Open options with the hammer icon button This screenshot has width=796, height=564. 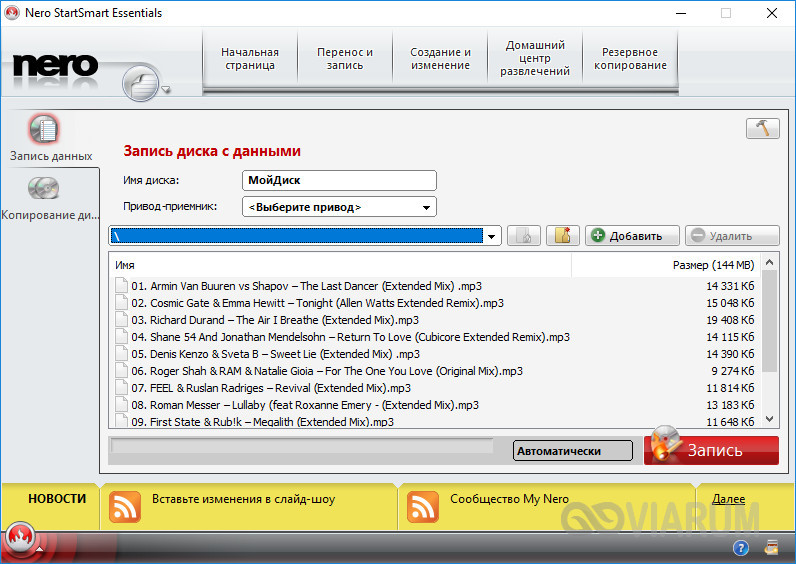[x=762, y=128]
